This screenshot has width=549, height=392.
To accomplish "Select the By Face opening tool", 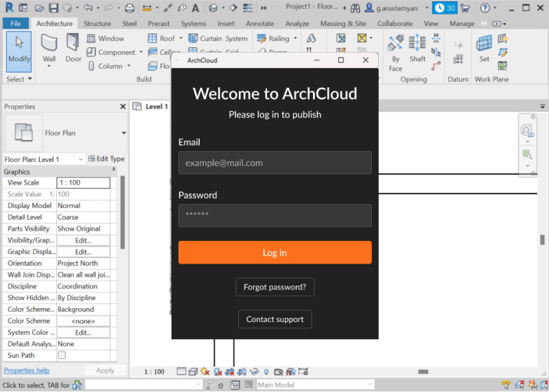I will click(395, 49).
